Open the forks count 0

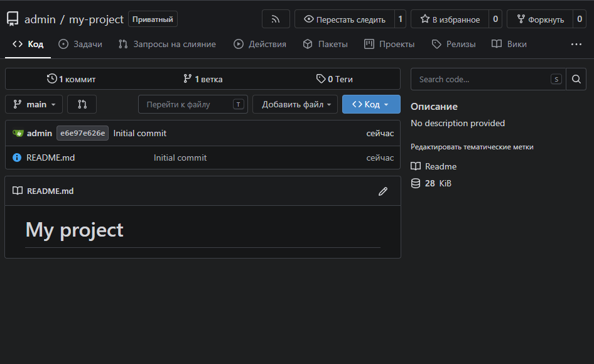point(580,19)
